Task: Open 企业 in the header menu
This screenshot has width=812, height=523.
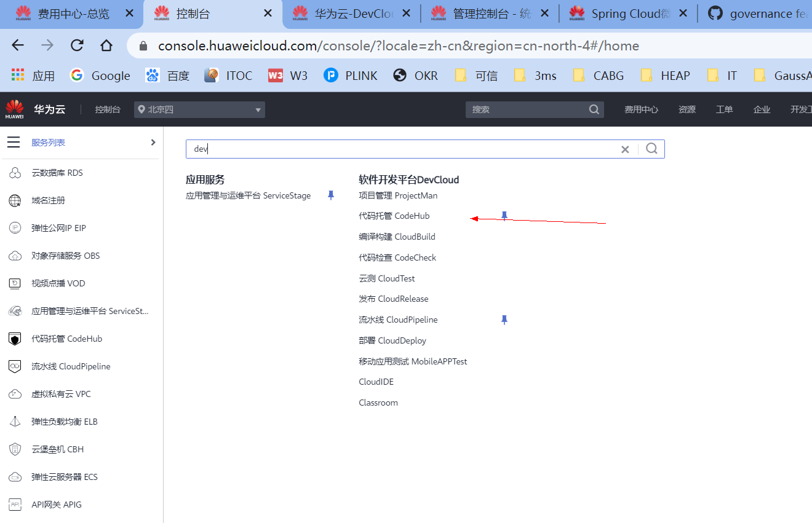Action: pos(762,109)
